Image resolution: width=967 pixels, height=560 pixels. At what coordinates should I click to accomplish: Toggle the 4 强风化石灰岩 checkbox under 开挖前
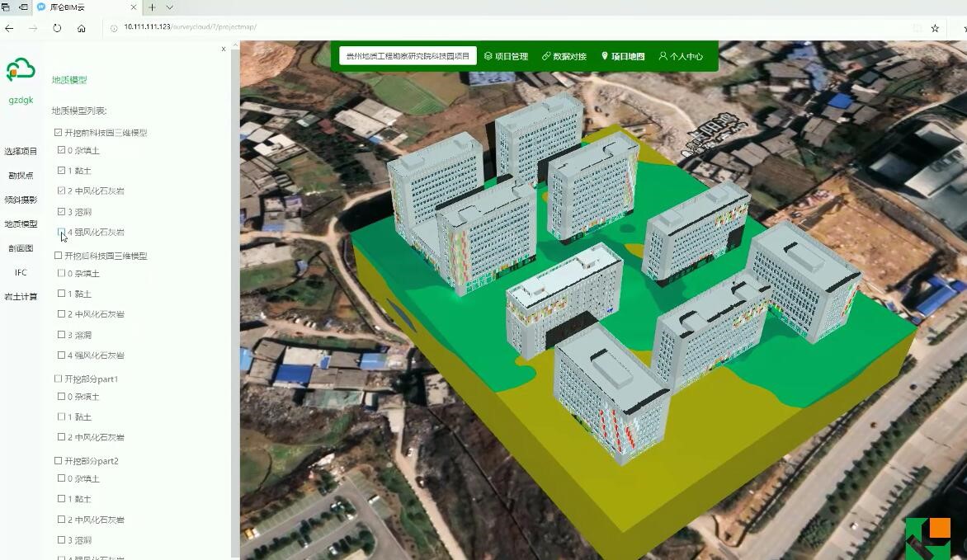(x=61, y=232)
